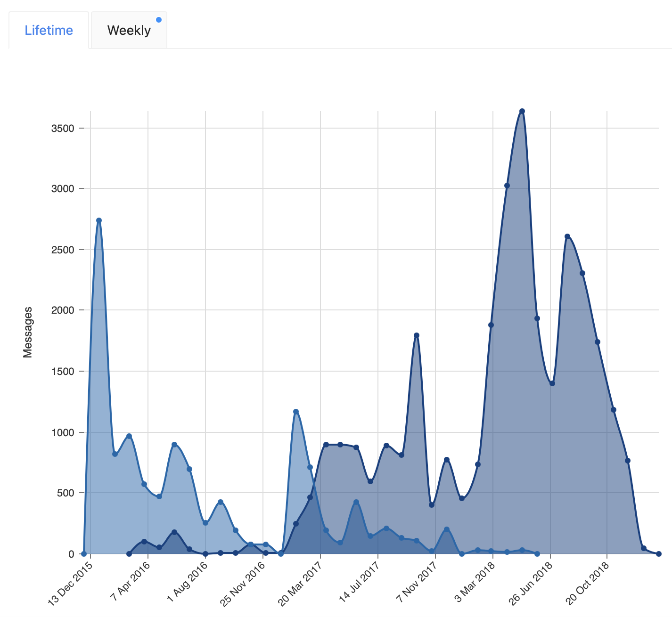The image size is (672, 617).
Task: Click the '7 Nov 2017' date label
Action: point(417,581)
